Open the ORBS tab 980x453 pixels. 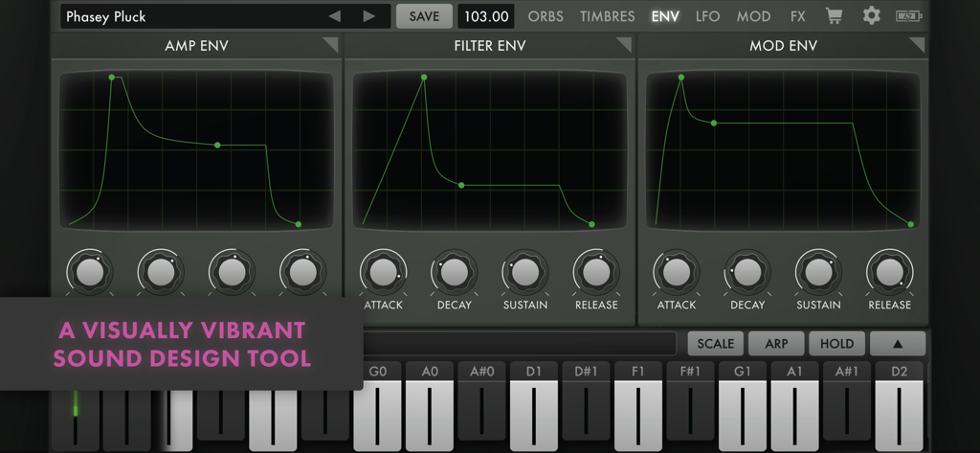[x=546, y=16]
